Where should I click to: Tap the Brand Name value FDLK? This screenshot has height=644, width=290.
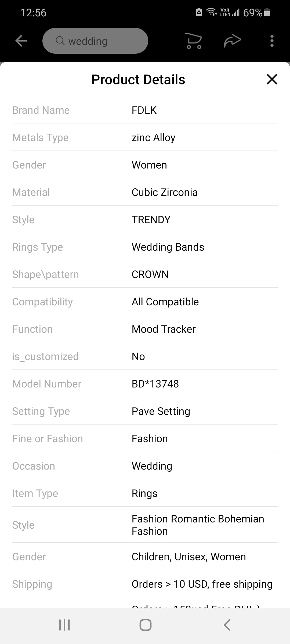pos(144,110)
